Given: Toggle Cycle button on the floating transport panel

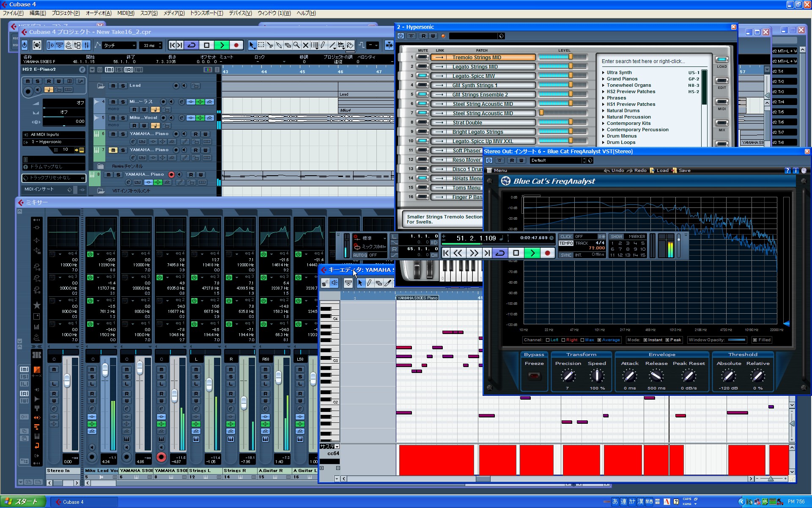Looking at the screenshot, I should pos(500,253).
